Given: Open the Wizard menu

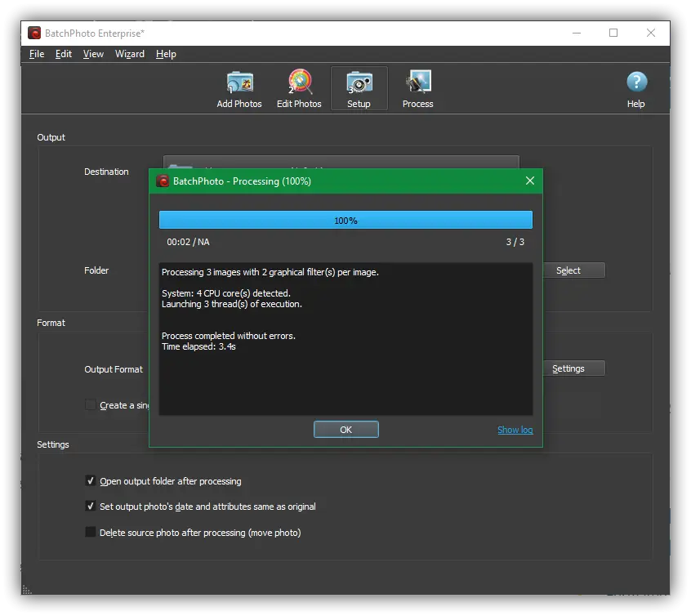Looking at the screenshot, I should tap(130, 54).
